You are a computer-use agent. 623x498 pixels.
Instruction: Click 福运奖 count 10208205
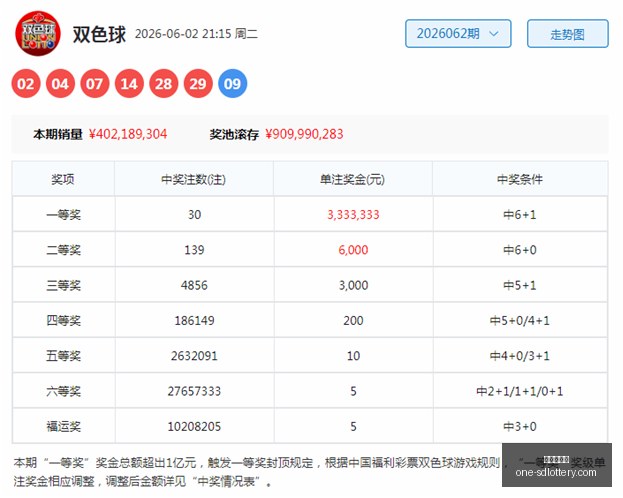194,427
